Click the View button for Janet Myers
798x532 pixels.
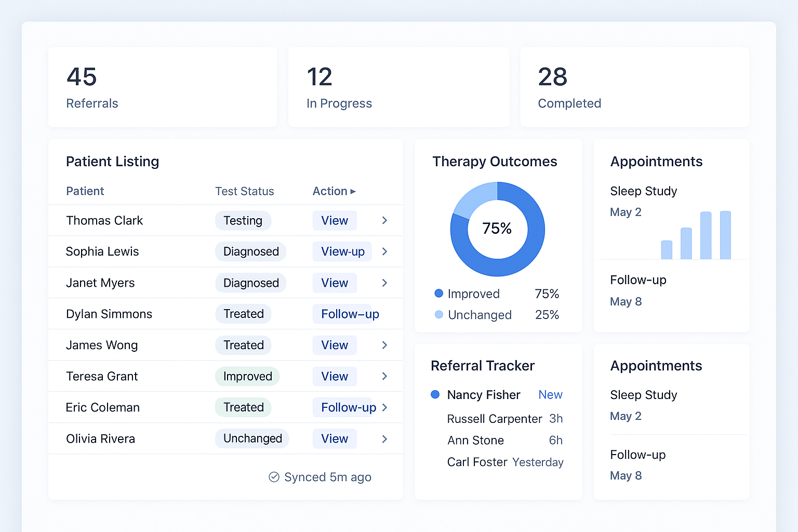click(x=335, y=283)
